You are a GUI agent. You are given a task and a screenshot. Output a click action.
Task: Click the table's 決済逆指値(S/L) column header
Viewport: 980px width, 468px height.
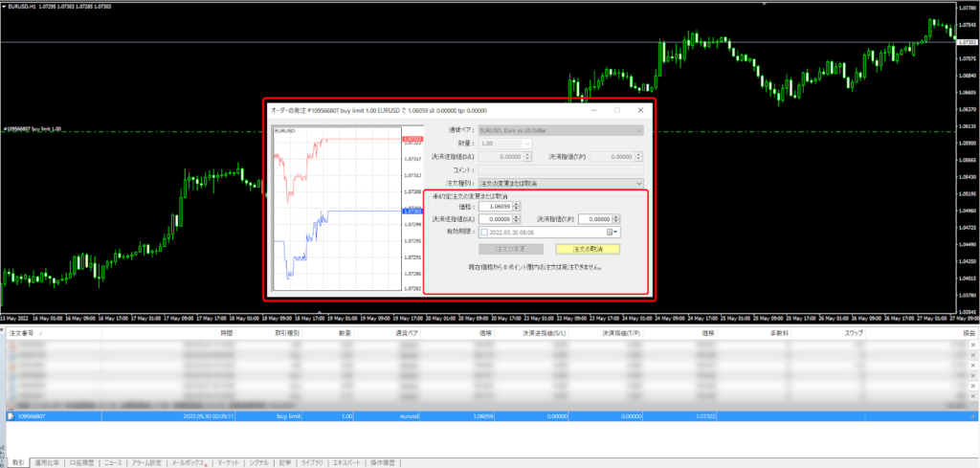532,333
